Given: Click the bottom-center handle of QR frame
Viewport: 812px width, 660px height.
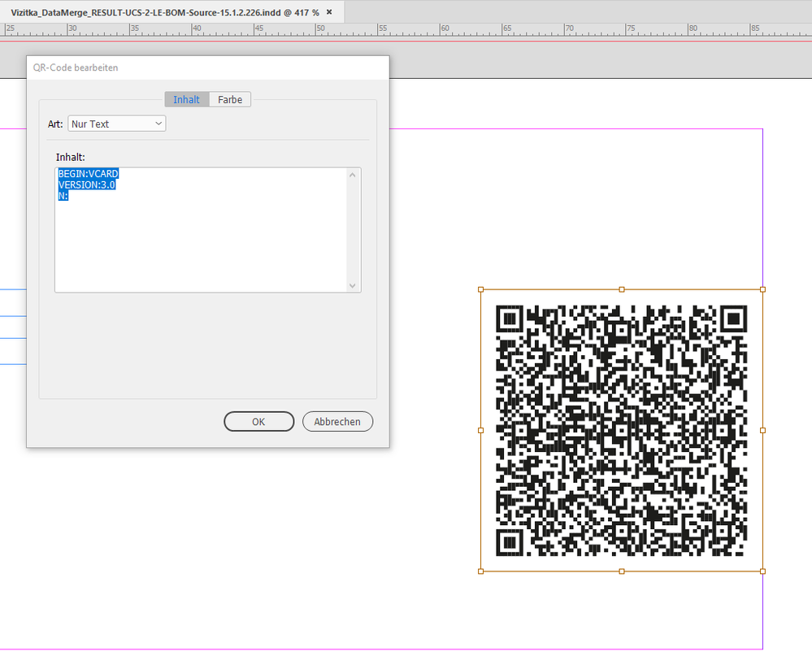Looking at the screenshot, I should click(x=622, y=571).
